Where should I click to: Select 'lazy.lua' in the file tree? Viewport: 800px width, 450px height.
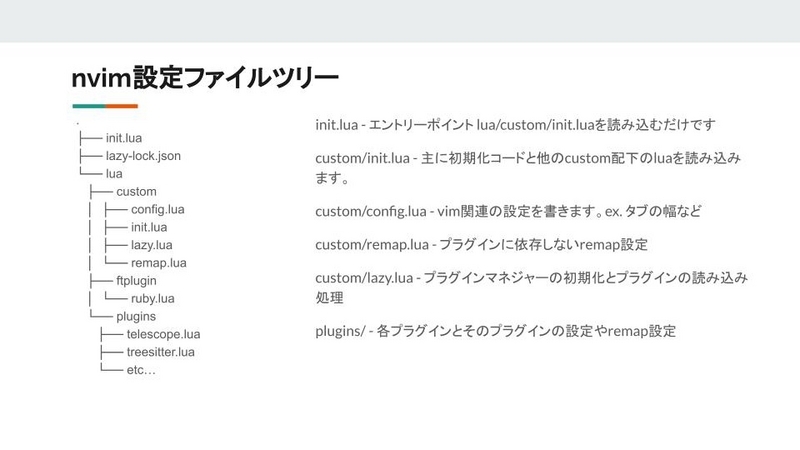click(x=152, y=245)
